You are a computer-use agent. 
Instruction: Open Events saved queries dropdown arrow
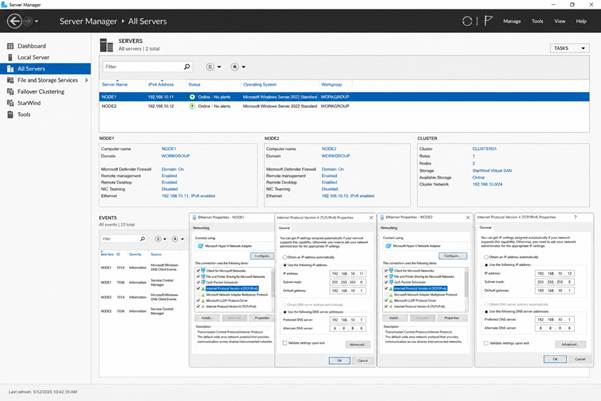pos(182,239)
